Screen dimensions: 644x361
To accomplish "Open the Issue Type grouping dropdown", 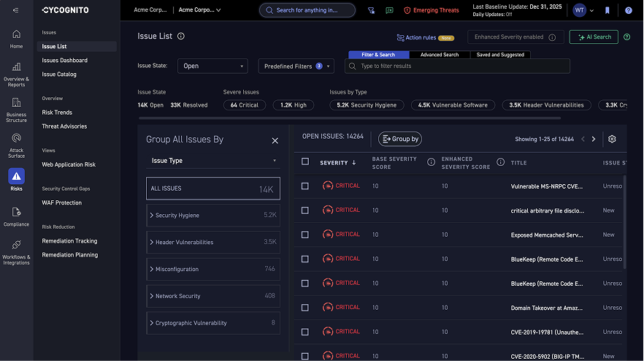I will tap(213, 161).
